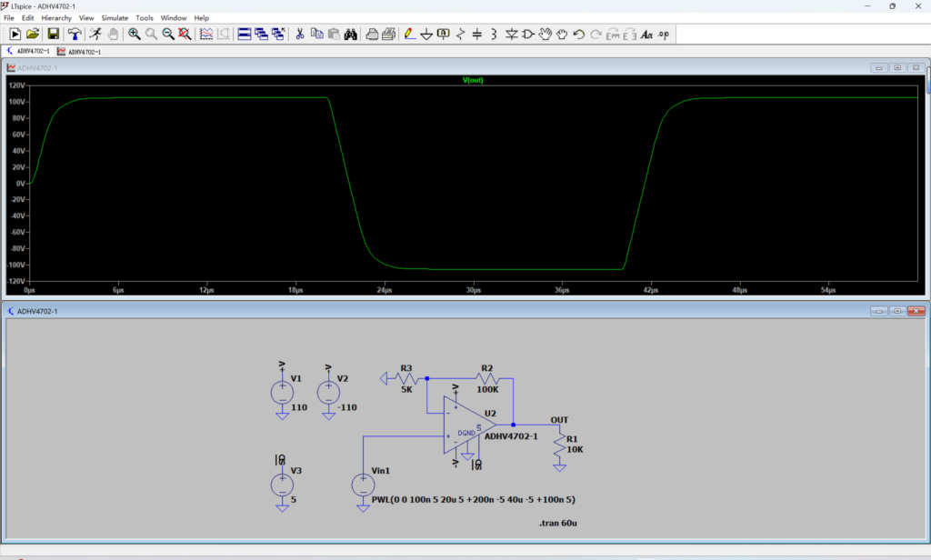931x560 pixels.
Task: Place a Ground symbol from toolbar
Action: click(x=426, y=35)
